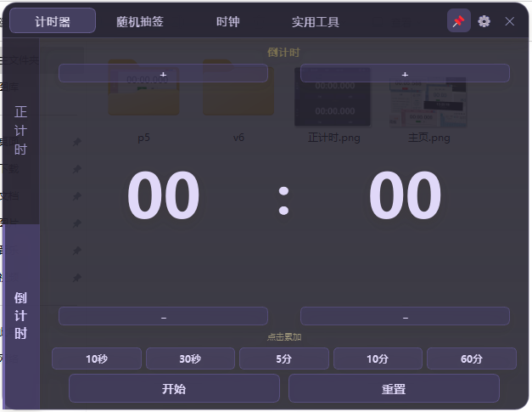Close the timer window with X

tap(509, 21)
